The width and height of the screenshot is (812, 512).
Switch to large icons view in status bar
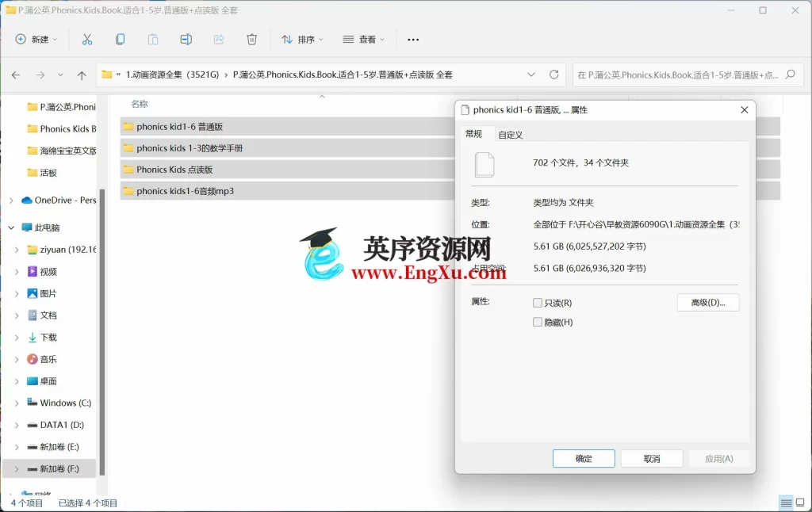tap(800, 502)
